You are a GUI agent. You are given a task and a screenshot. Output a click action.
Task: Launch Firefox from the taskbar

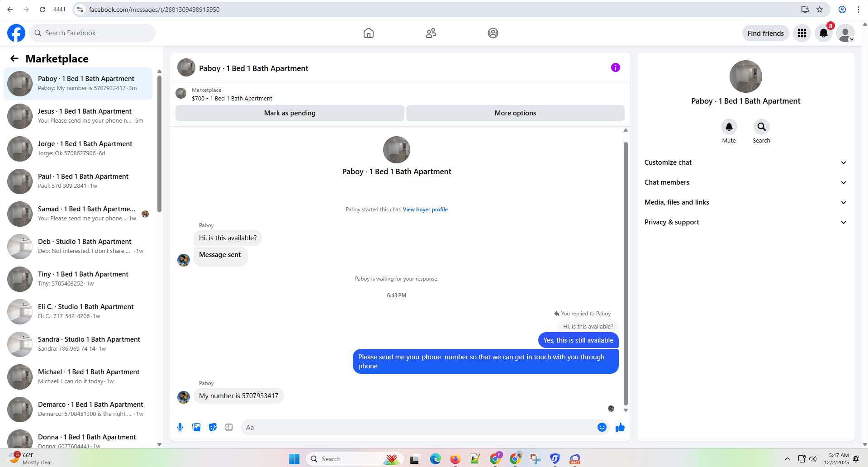pyautogui.click(x=455, y=459)
